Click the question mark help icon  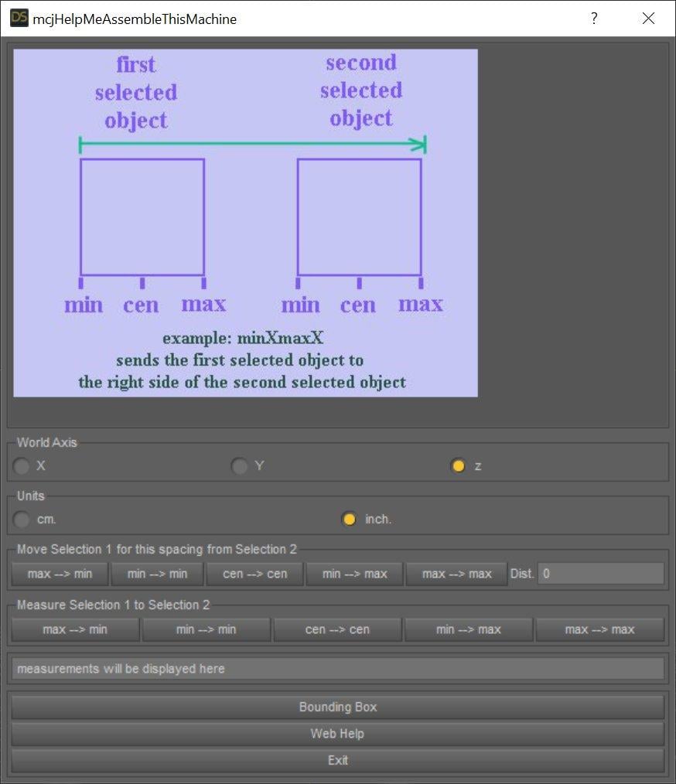pos(594,19)
